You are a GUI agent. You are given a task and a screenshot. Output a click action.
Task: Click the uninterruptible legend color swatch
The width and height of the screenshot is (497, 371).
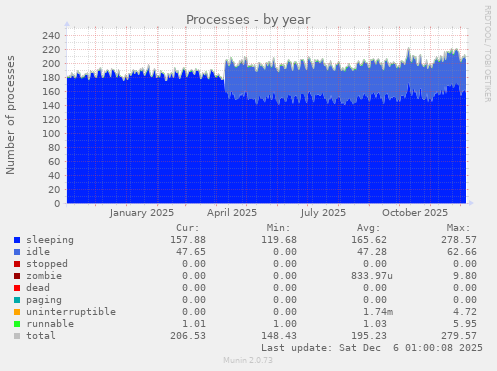17,312
